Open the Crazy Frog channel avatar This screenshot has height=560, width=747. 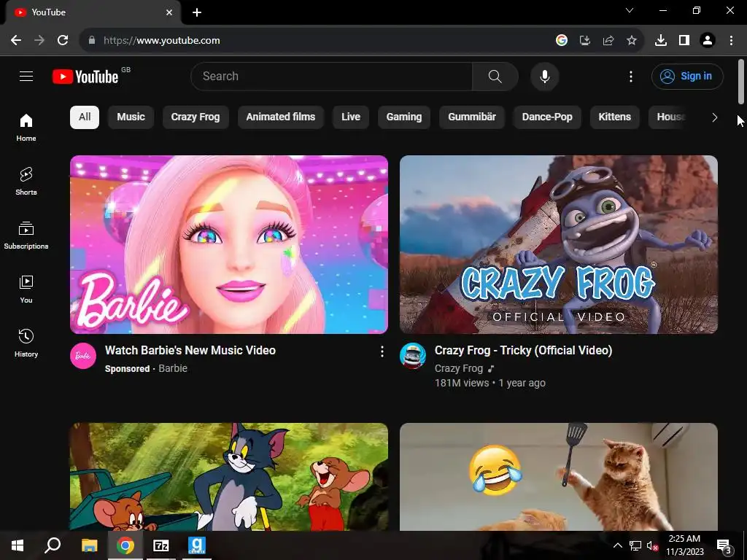[x=413, y=356]
